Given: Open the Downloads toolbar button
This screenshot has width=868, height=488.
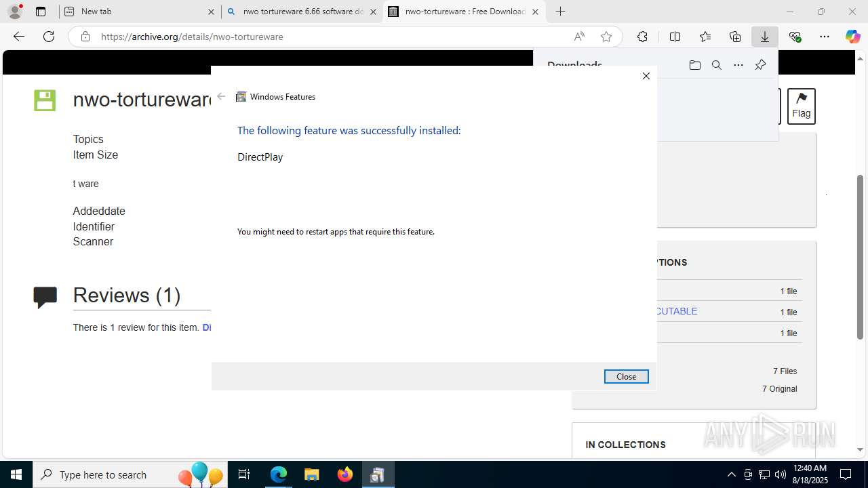Looking at the screenshot, I should tap(765, 37).
